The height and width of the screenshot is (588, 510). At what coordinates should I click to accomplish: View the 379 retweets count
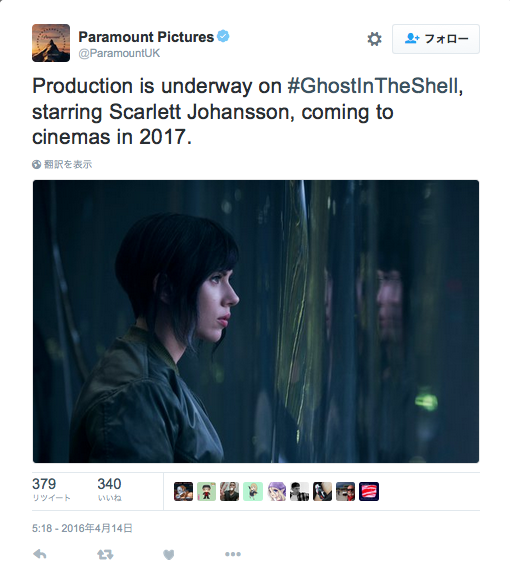tap(51, 489)
